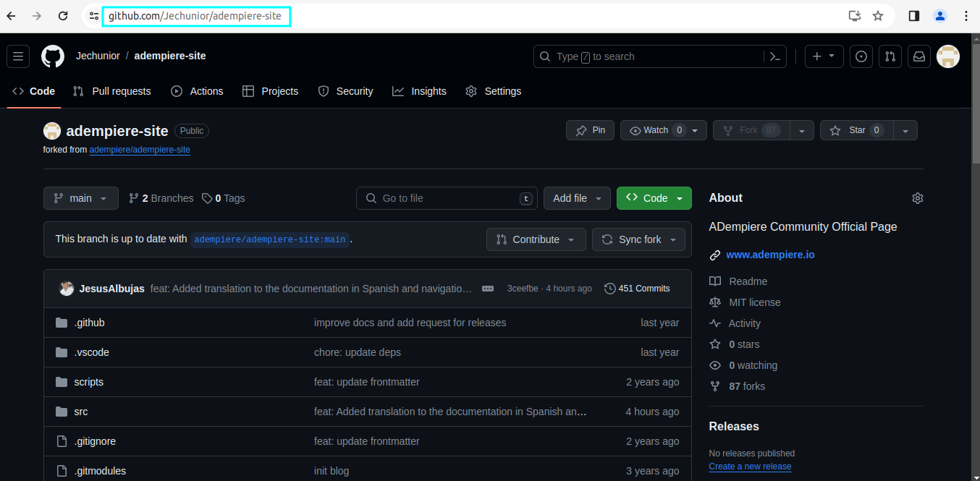980x481 pixels.
Task: Open the notifications inbox icon
Action: 919,56
